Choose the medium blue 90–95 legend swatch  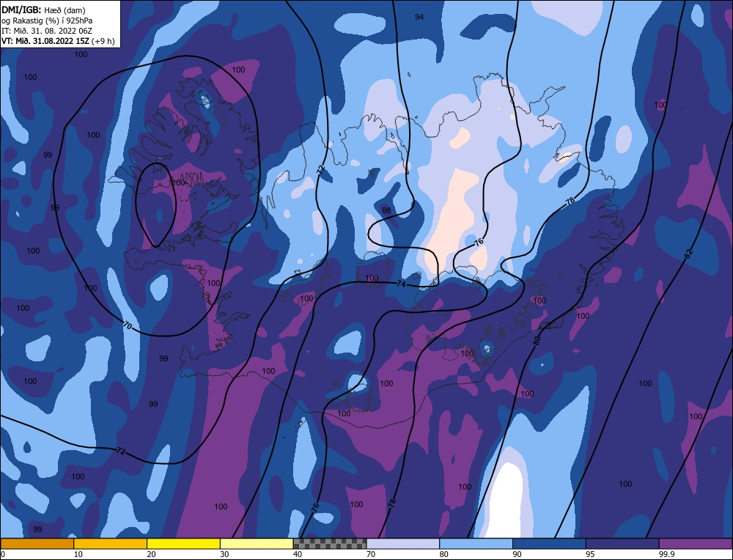point(549,544)
